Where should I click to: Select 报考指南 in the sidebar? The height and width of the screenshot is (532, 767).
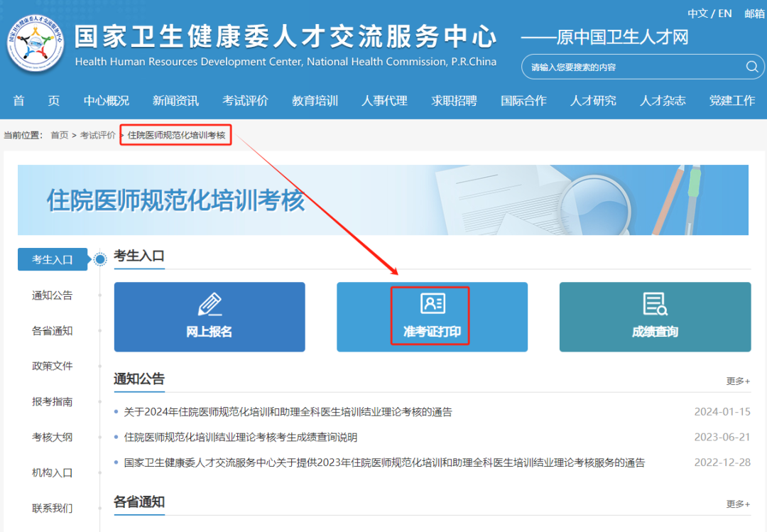pos(53,402)
